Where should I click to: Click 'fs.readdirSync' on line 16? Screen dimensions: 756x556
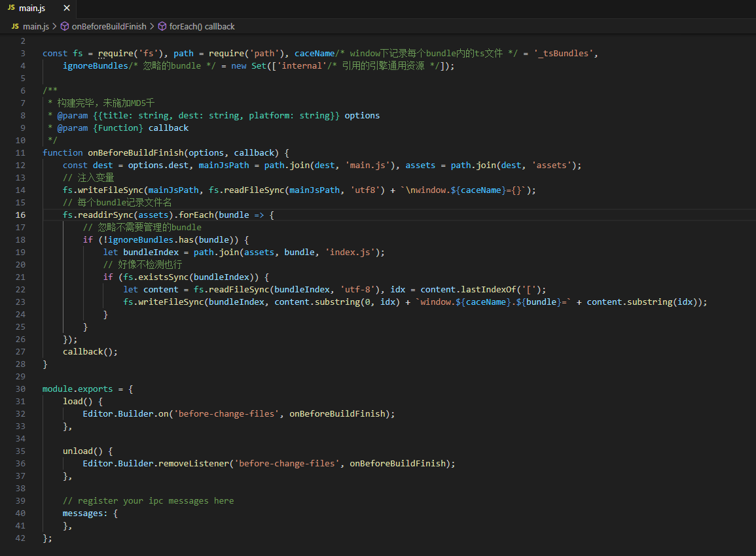point(98,215)
